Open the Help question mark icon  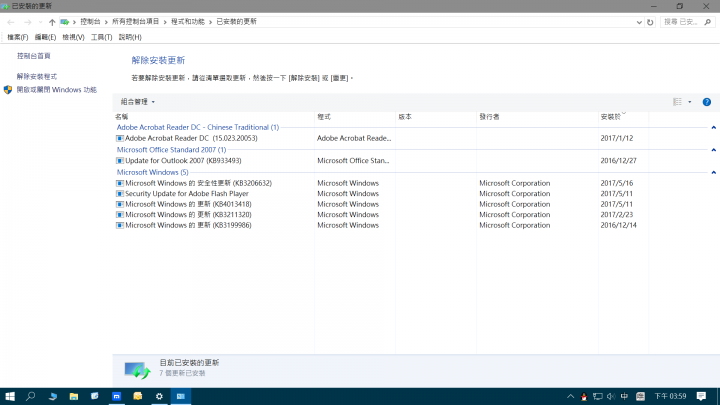(x=707, y=102)
